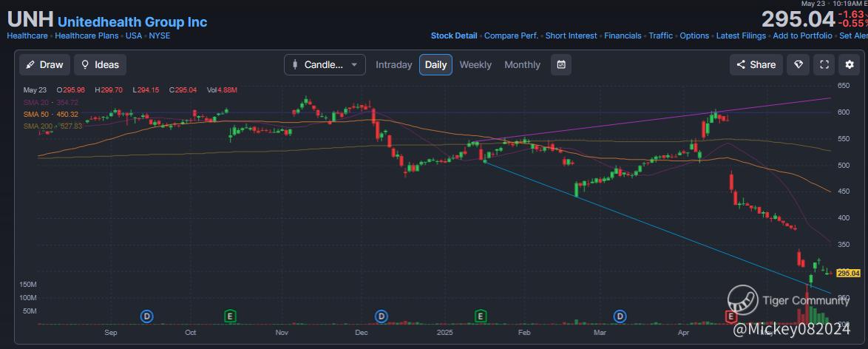Click the dividend marker in September

pyautogui.click(x=146, y=316)
